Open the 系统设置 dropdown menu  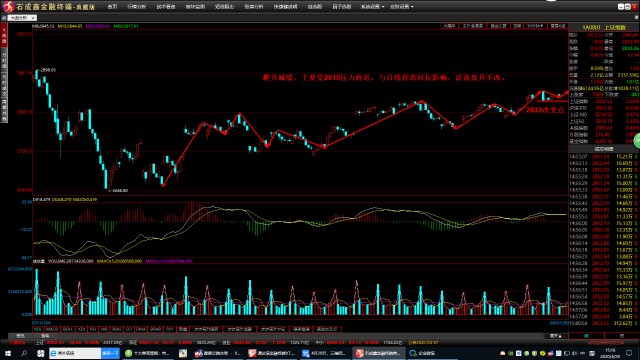(372, 7)
